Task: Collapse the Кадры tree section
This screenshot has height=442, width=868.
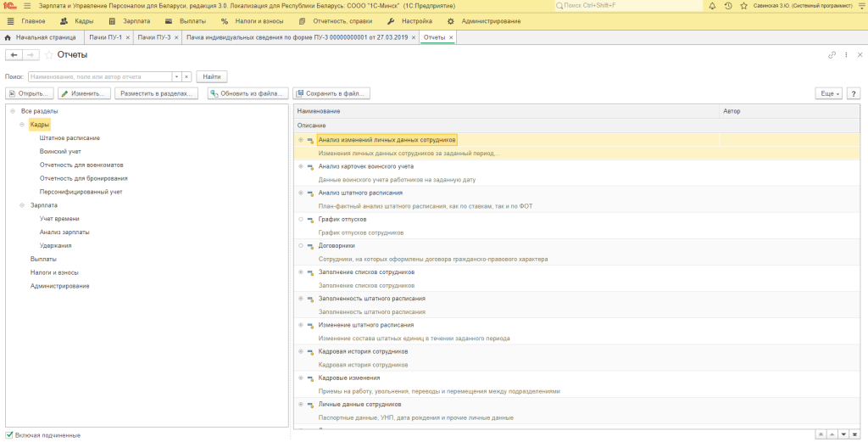Action: coord(23,125)
